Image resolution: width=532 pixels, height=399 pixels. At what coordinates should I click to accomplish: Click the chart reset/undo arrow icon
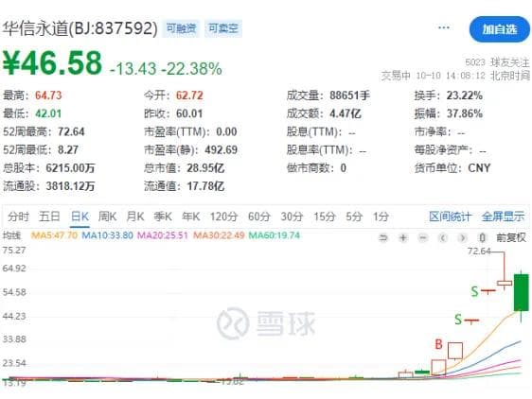(x=383, y=238)
